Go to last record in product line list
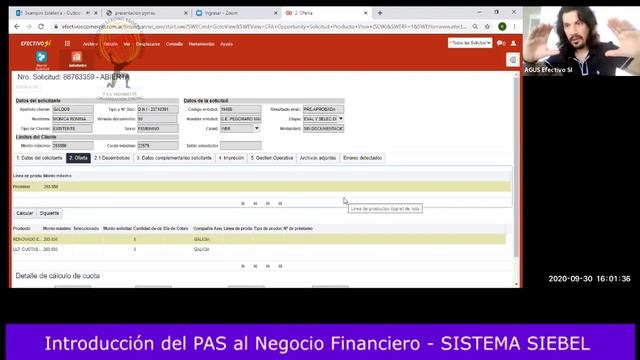 point(280,203)
